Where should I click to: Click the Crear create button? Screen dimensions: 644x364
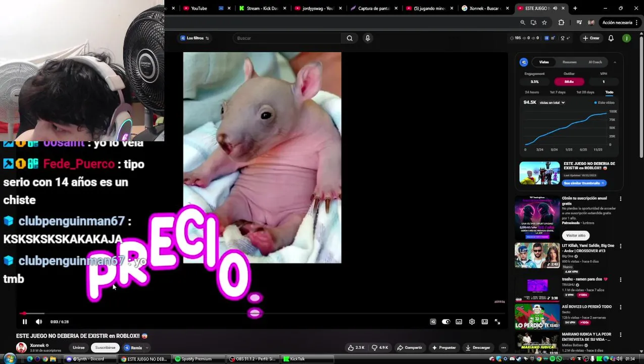(x=591, y=38)
